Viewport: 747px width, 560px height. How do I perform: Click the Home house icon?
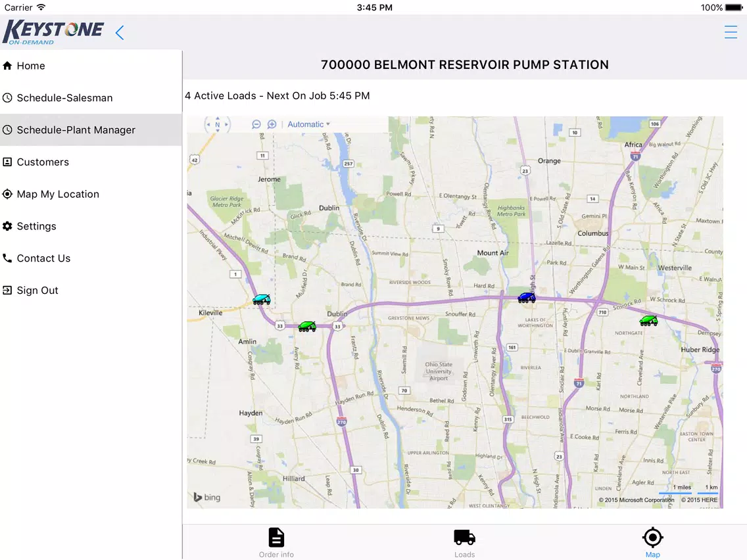coord(7,66)
